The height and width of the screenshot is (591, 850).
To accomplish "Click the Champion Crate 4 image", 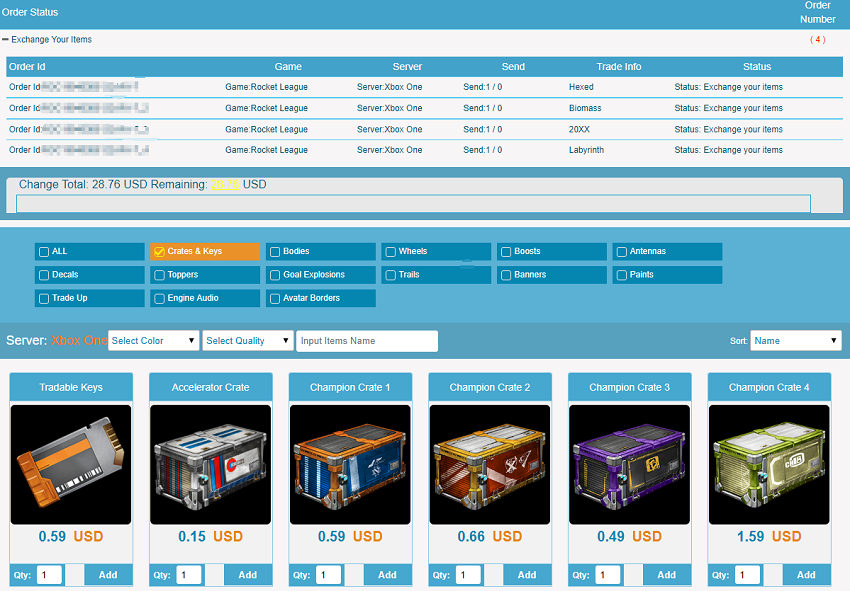I will pos(769,464).
